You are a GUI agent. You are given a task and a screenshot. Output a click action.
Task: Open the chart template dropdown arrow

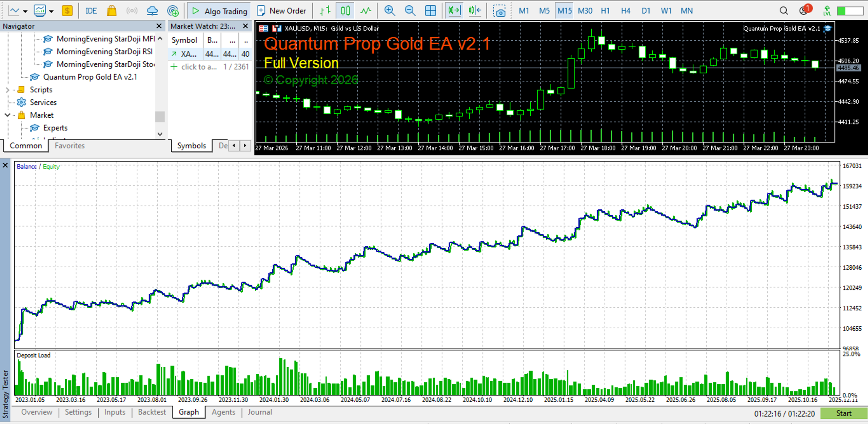51,11
